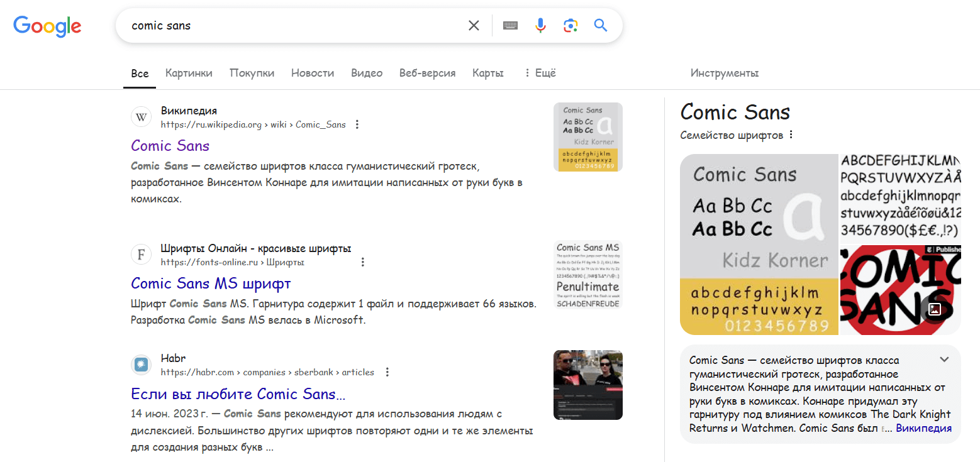This screenshot has height=462, width=980.
Task: Open Wikipedia result's three-dot menu
Action: point(357,124)
